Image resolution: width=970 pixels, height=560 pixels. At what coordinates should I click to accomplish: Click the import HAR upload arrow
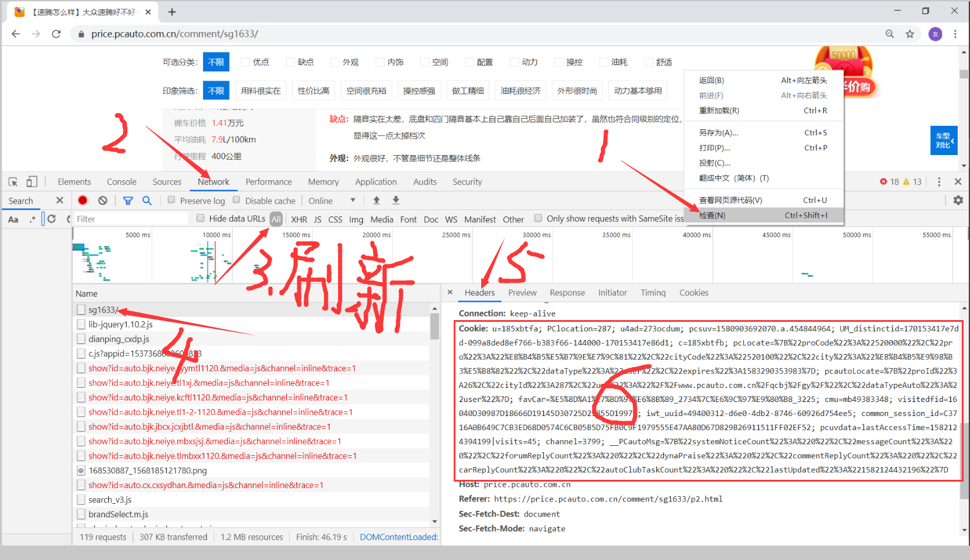click(376, 200)
